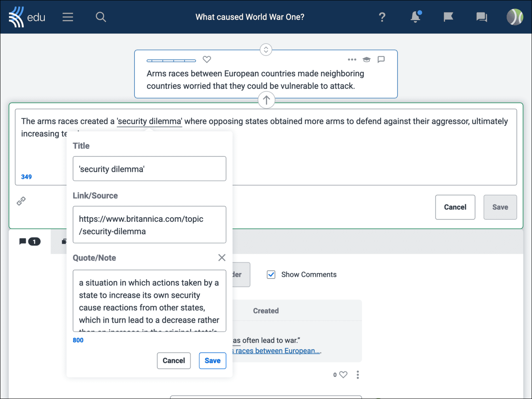Click the link insert chain icon
532x399 pixels.
(21, 201)
